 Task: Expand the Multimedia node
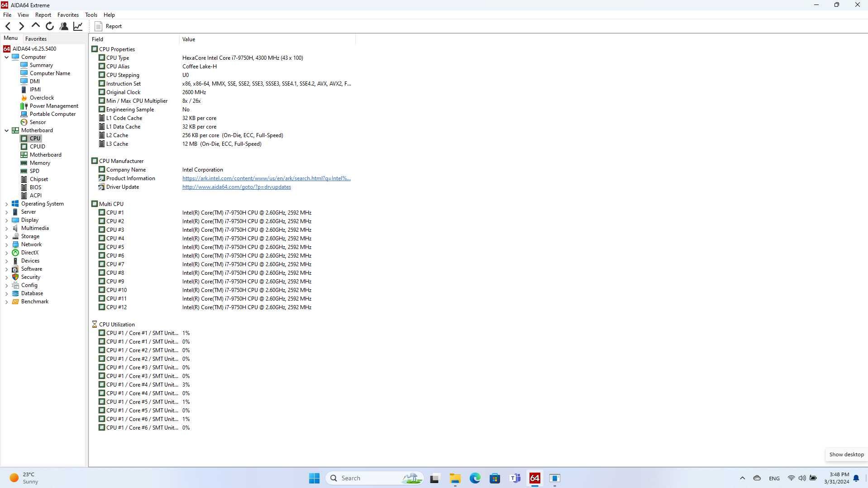(x=6, y=229)
